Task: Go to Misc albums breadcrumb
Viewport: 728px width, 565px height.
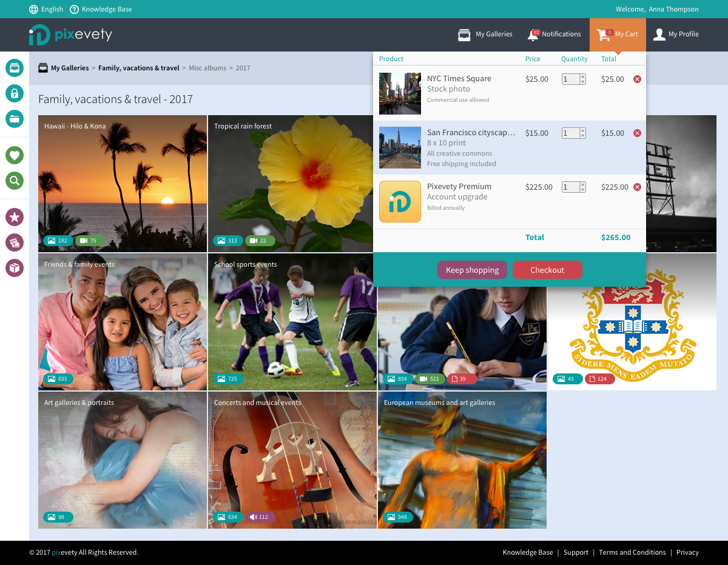Action: point(207,68)
